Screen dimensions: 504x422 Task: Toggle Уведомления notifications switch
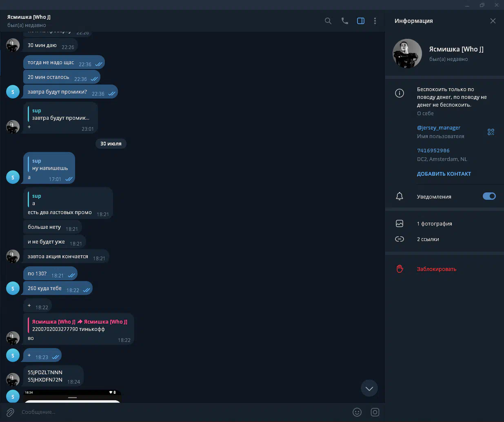point(489,196)
